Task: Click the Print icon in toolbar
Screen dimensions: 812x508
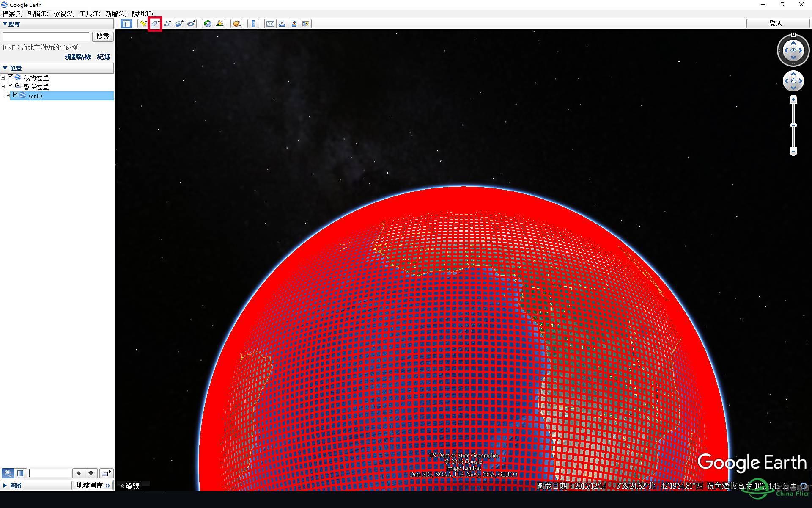Action: [x=282, y=24]
